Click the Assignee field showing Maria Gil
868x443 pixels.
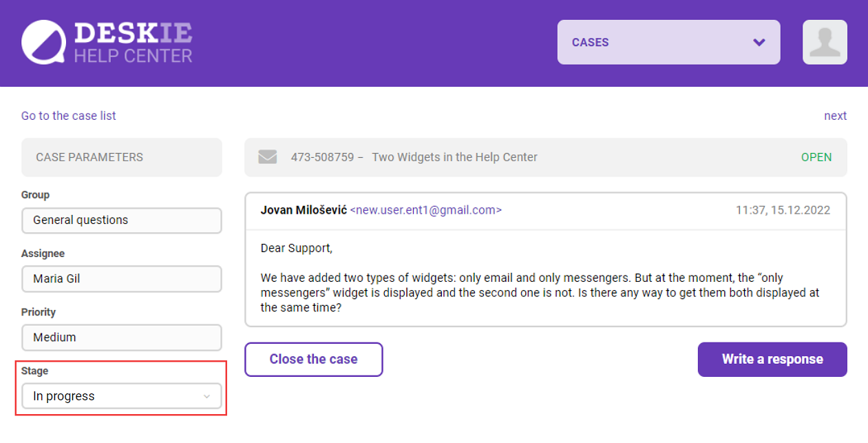121,279
